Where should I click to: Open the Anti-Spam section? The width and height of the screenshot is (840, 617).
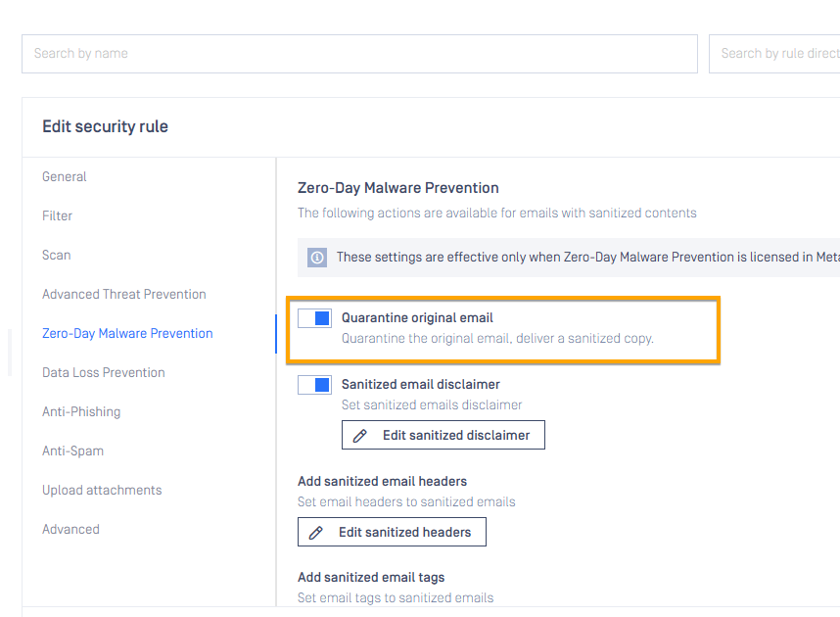click(72, 451)
